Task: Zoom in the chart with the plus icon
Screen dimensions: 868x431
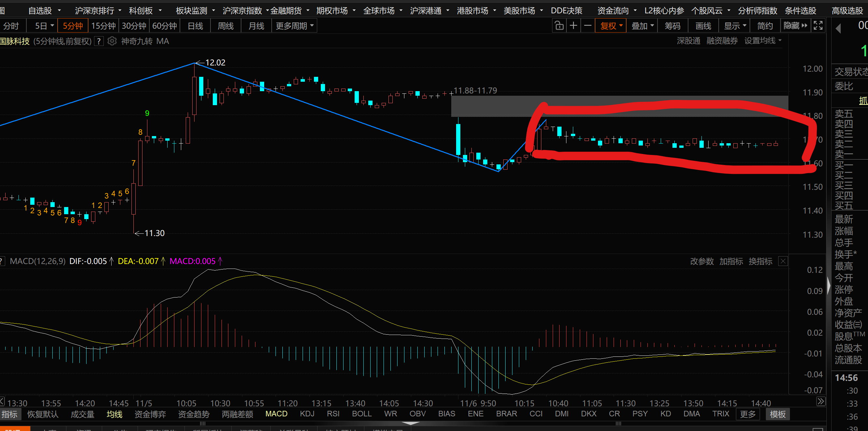Action: (x=574, y=26)
